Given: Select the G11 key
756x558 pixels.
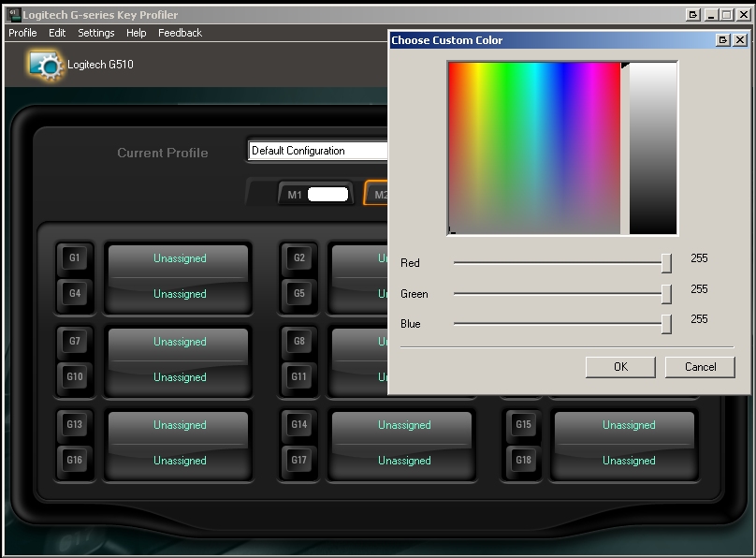Looking at the screenshot, I should 299,376.
